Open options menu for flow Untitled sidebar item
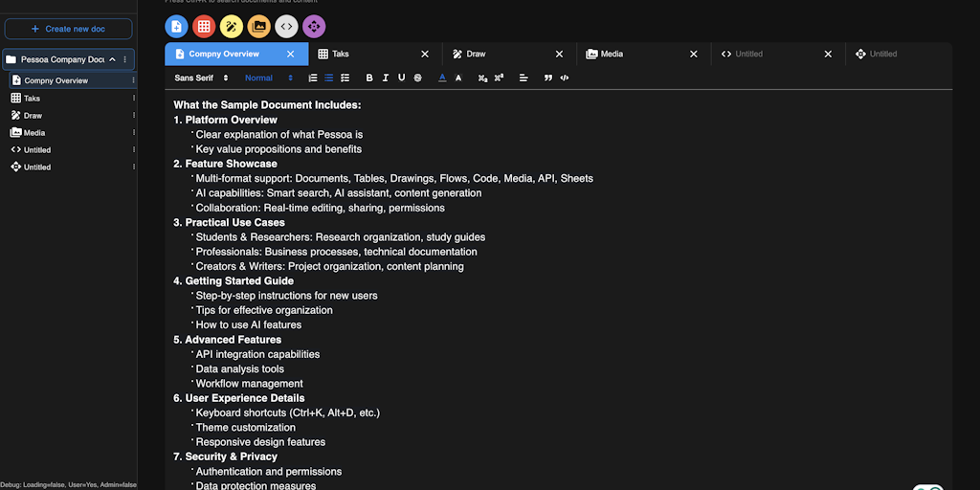Viewport: 980px width, 490px height. point(133,167)
